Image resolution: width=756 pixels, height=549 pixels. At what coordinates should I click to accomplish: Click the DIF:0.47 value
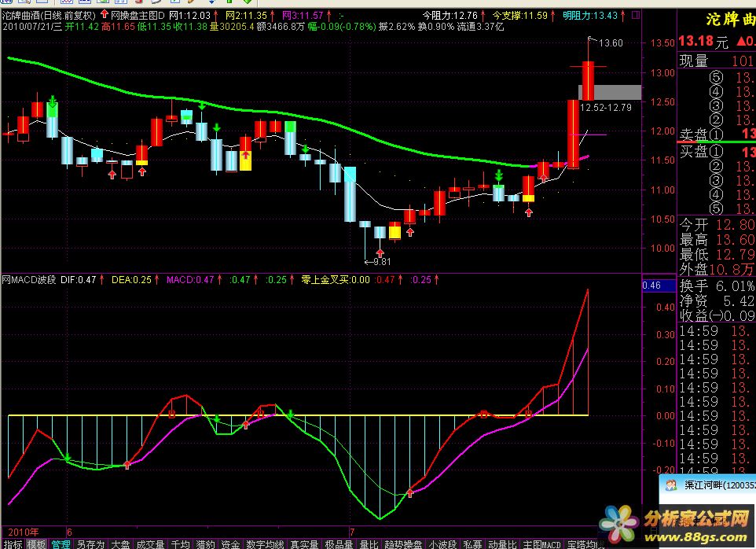coord(79,280)
